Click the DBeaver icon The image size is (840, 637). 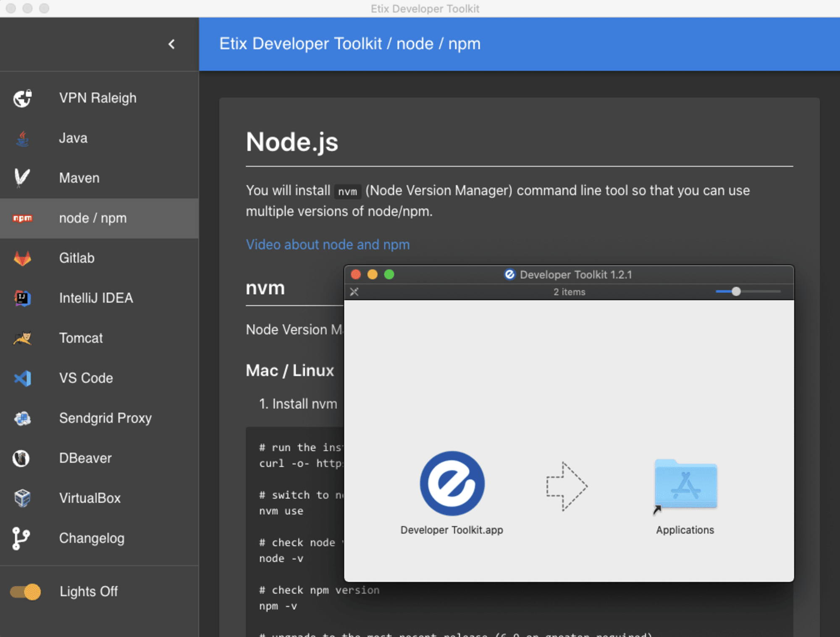(x=21, y=458)
